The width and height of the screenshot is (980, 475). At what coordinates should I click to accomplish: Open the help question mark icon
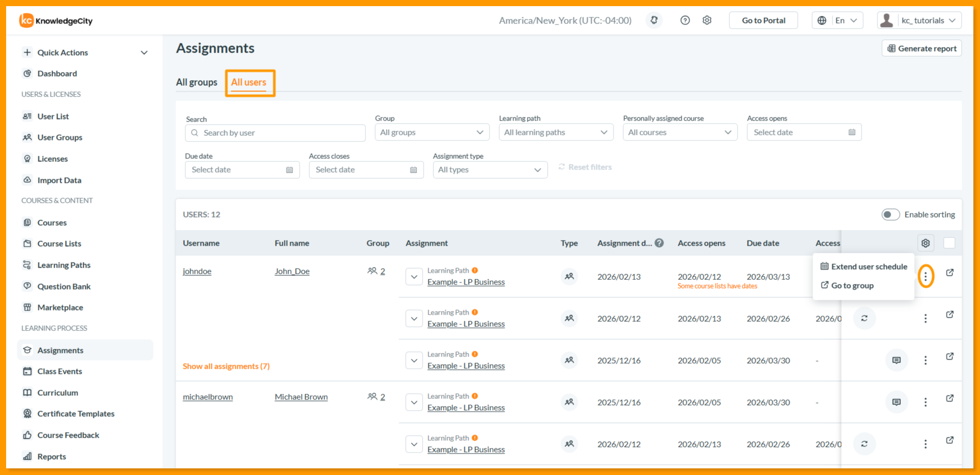(x=685, y=20)
